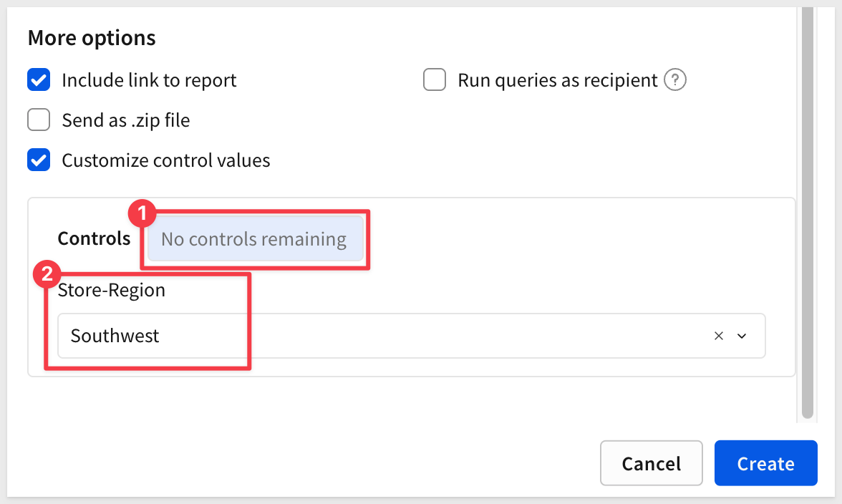Screen dimensions: 842x504
Task: Disable the Customize control values checkbox
Action: pyautogui.click(x=39, y=160)
